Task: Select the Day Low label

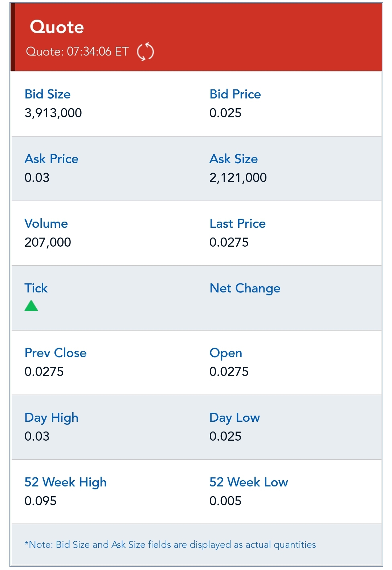Action: (x=234, y=417)
